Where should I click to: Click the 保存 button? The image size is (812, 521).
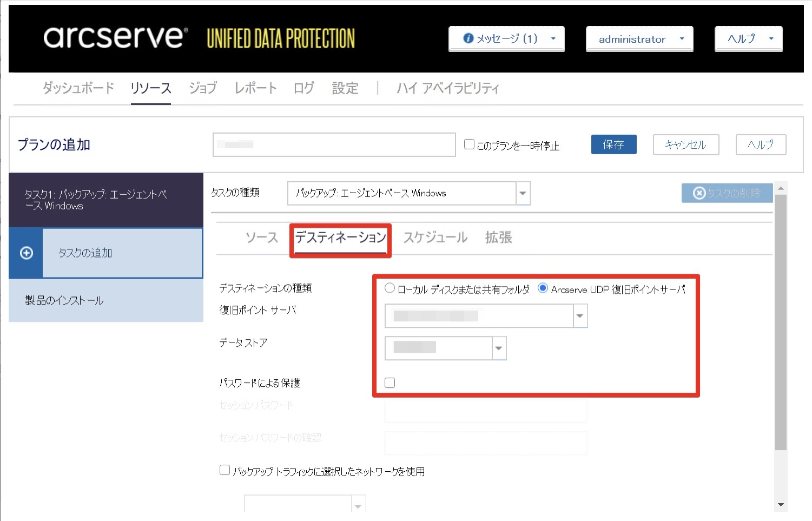pyautogui.click(x=613, y=144)
